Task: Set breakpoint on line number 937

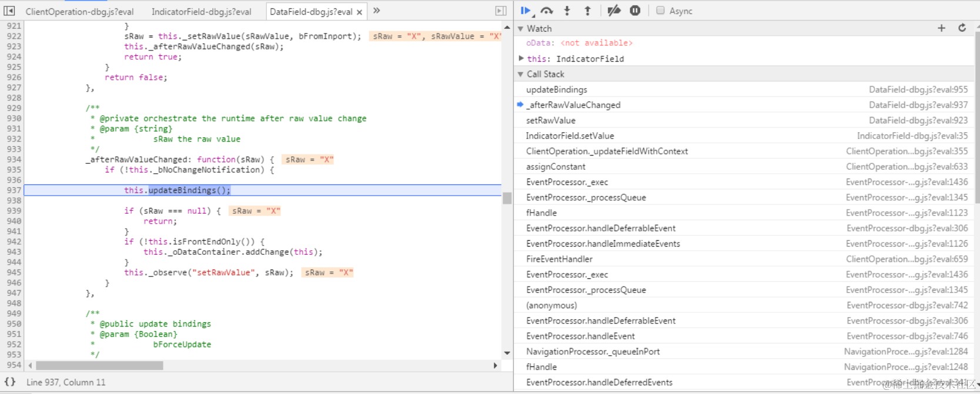Action: click(x=14, y=190)
